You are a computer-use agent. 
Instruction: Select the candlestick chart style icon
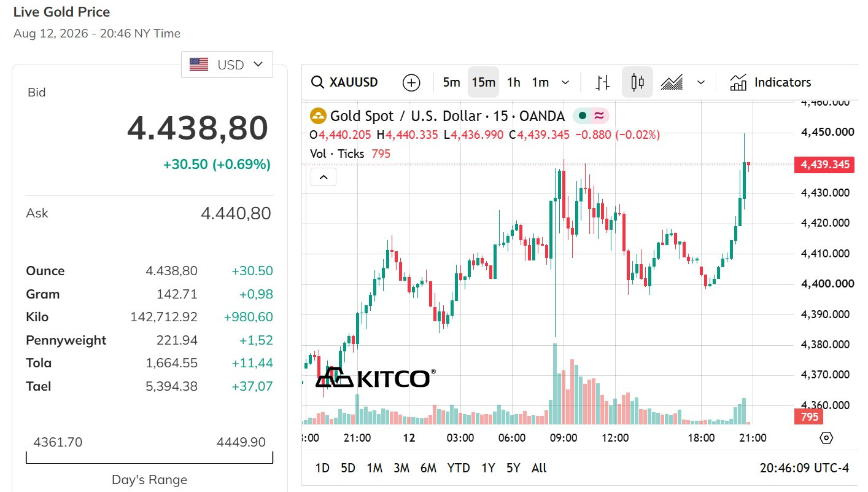pyautogui.click(x=637, y=82)
